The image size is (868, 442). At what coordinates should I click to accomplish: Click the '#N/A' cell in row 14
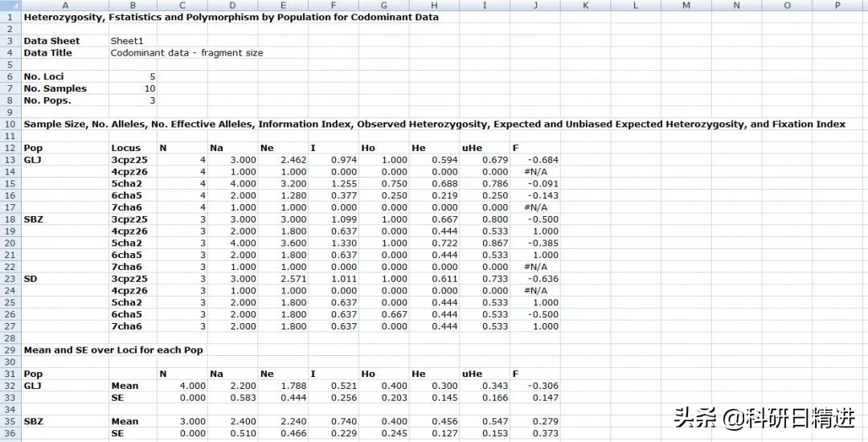[x=535, y=171]
